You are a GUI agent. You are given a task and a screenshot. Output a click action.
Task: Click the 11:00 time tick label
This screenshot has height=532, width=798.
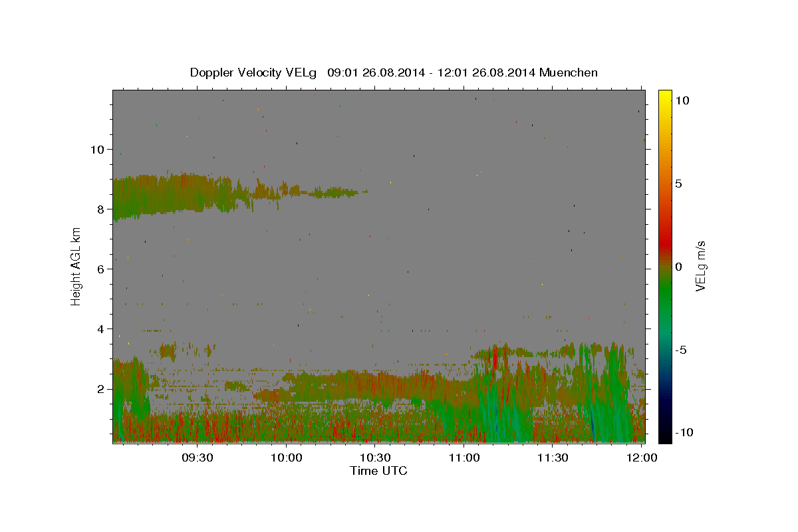464,458
